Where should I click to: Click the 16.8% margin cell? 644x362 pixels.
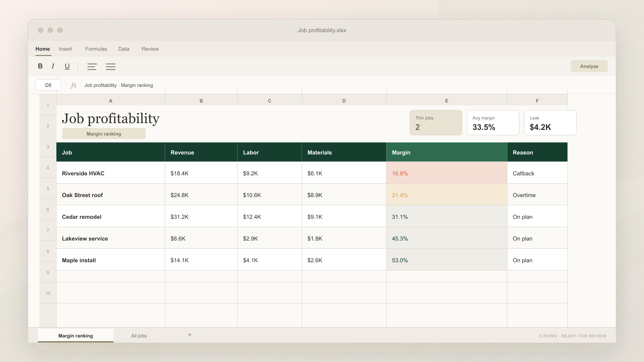[446, 173]
